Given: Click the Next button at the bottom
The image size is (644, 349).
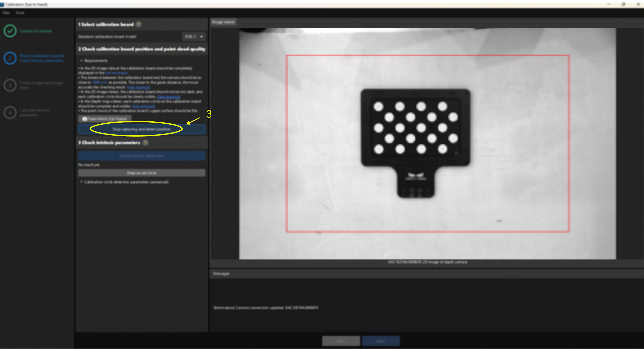Looking at the screenshot, I should tap(381, 341).
